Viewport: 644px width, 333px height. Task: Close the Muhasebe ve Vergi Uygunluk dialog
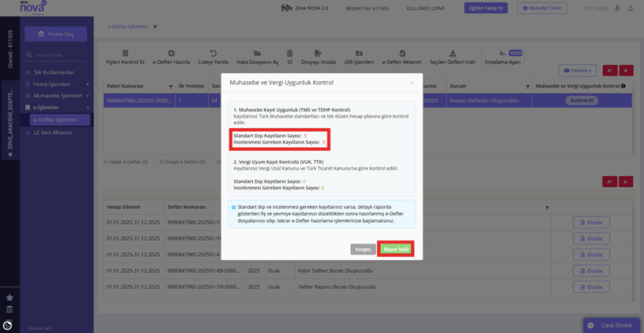coord(411,82)
